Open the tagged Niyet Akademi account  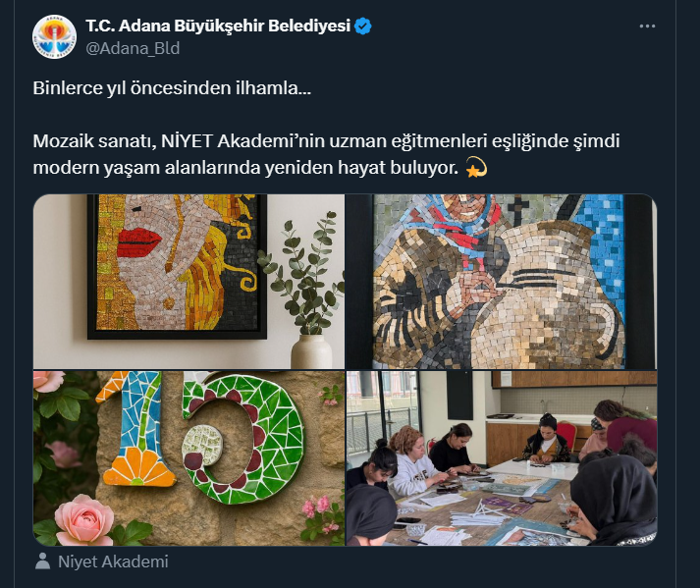(x=113, y=561)
